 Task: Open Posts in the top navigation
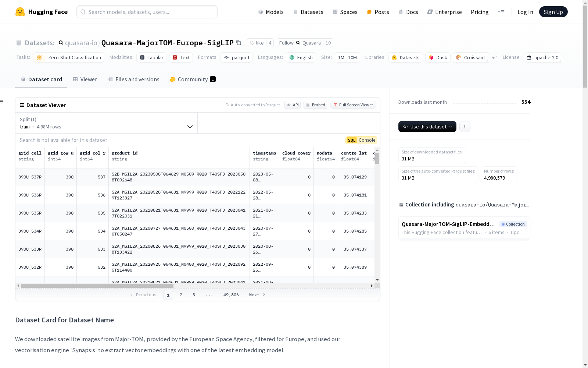coord(378,12)
